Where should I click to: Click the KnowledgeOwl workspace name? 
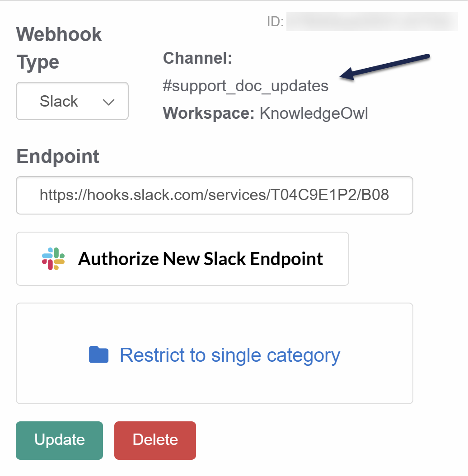tap(314, 113)
